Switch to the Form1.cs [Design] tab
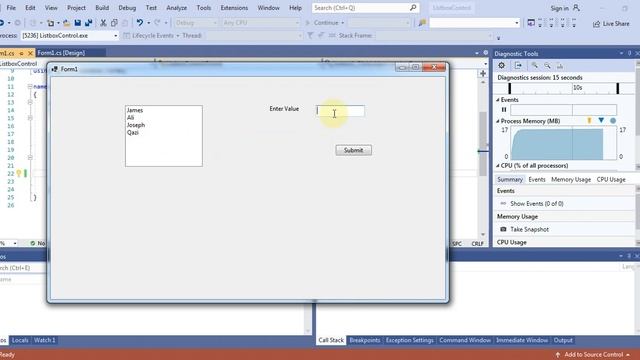This screenshot has width=640, height=360. [61, 53]
